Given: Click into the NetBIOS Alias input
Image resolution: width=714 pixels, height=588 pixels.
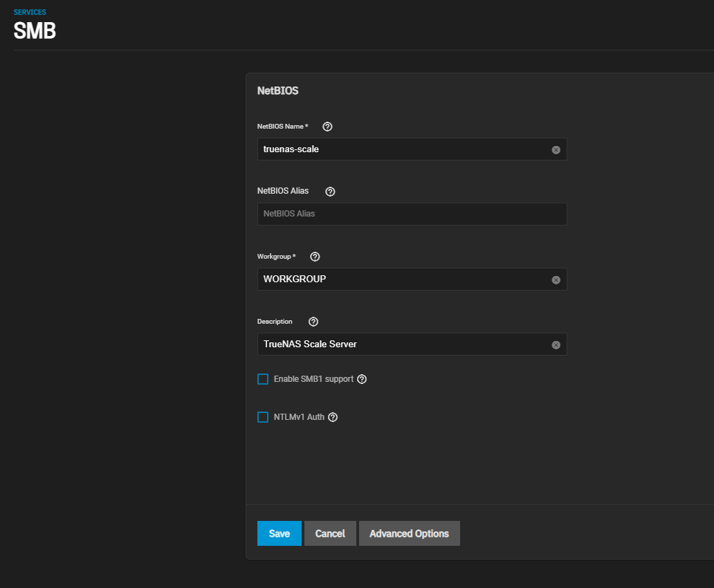Looking at the screenshot, I should [x=412, y=214].
